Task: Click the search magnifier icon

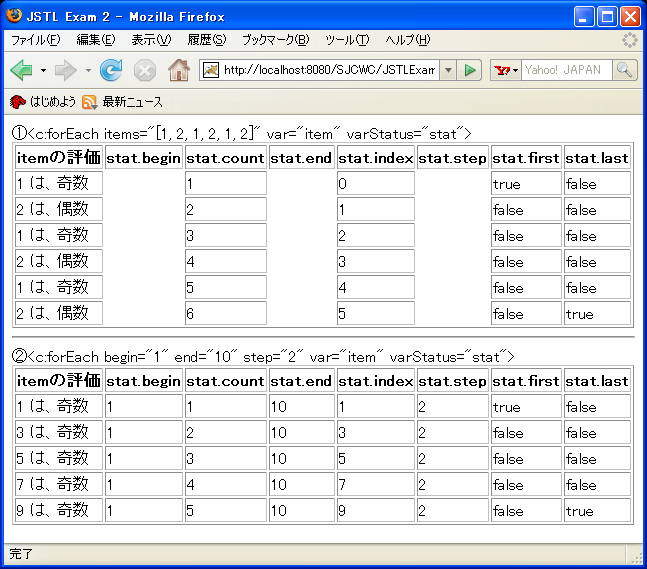Action: pos(625,70)
